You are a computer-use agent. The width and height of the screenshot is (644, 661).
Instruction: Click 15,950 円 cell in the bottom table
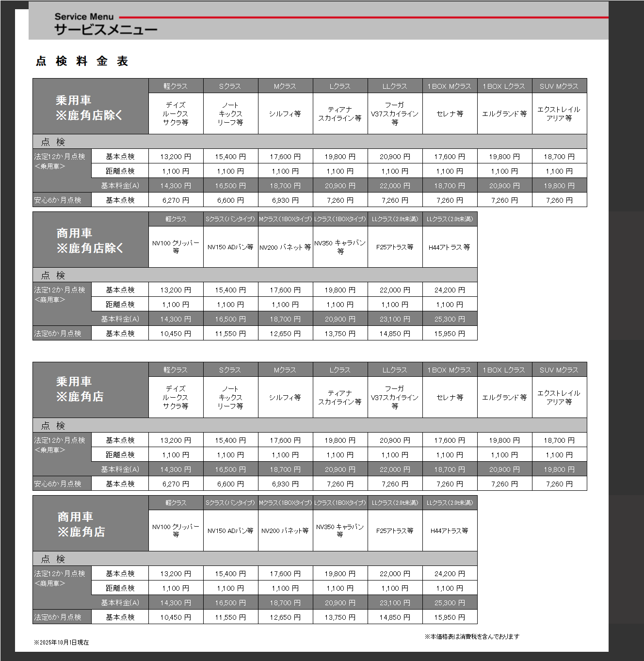tap(450, 617)
